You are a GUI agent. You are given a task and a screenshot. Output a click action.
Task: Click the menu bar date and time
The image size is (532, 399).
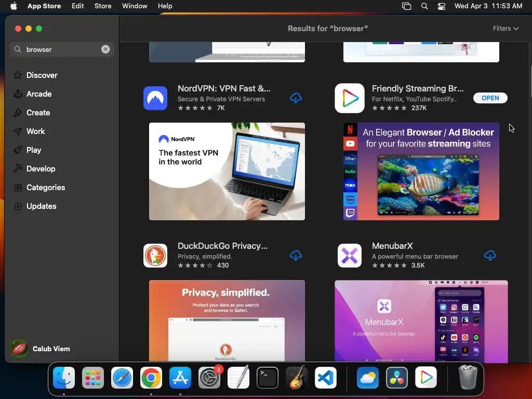click(488, 6)
